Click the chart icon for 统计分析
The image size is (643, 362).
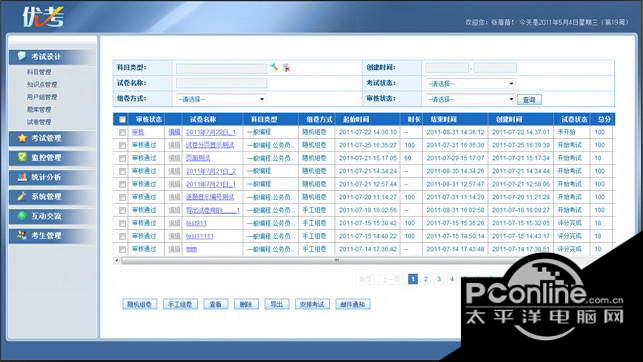pyautogui.click(x=22, y=177)
